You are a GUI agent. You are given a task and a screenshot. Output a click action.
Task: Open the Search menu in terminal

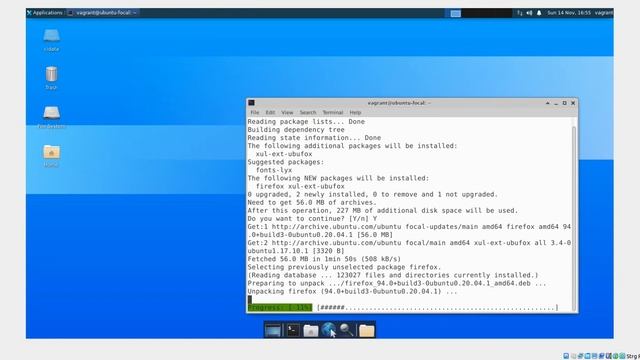pyautogui.click(x=308, y=112)
